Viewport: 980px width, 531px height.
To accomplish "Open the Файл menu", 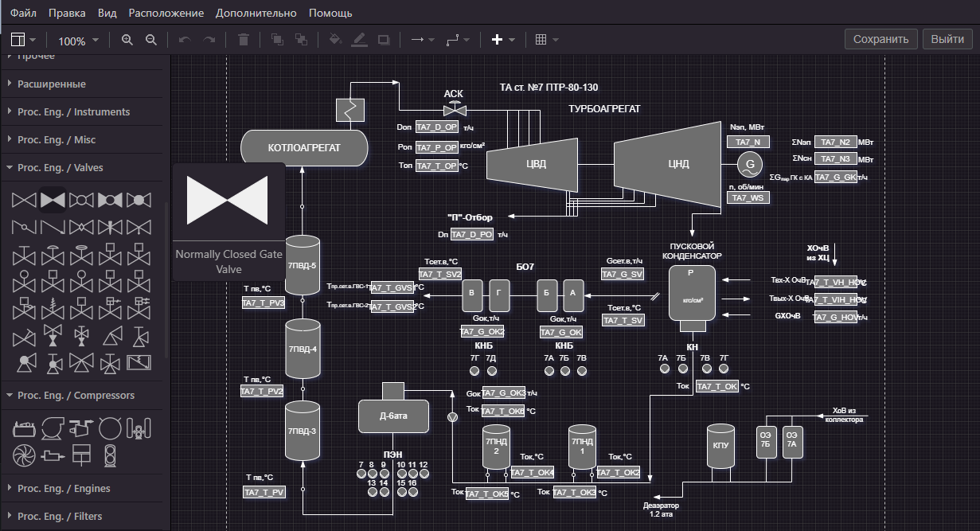I will [23, 13].
